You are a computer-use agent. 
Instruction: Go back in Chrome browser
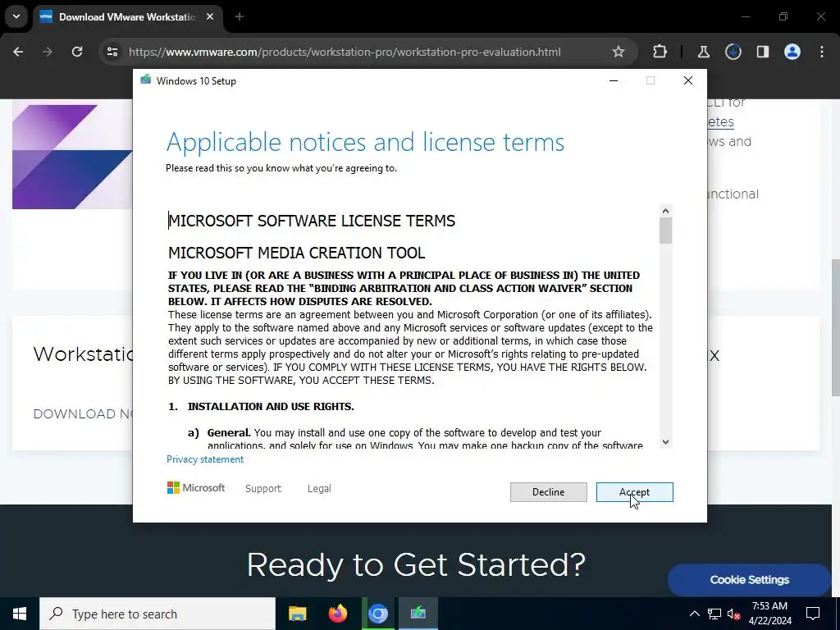click(x=18, y=52)
